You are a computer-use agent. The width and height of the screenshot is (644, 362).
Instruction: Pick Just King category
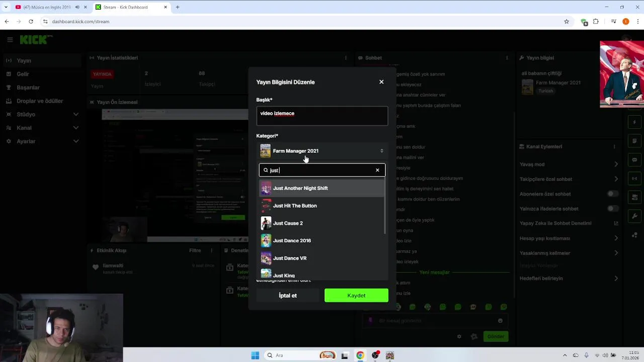pyautogui.click(x=321, y=275)
